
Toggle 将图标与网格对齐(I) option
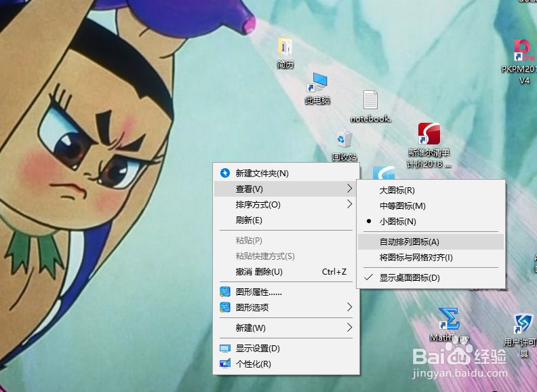pyautogui.click(x=431, y=257)
